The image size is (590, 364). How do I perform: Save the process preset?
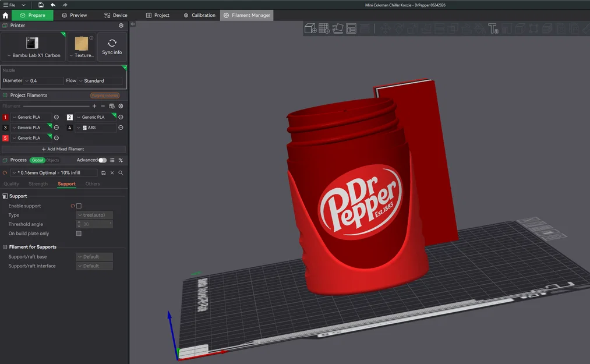pyautogui.click(x=104, y=173)
